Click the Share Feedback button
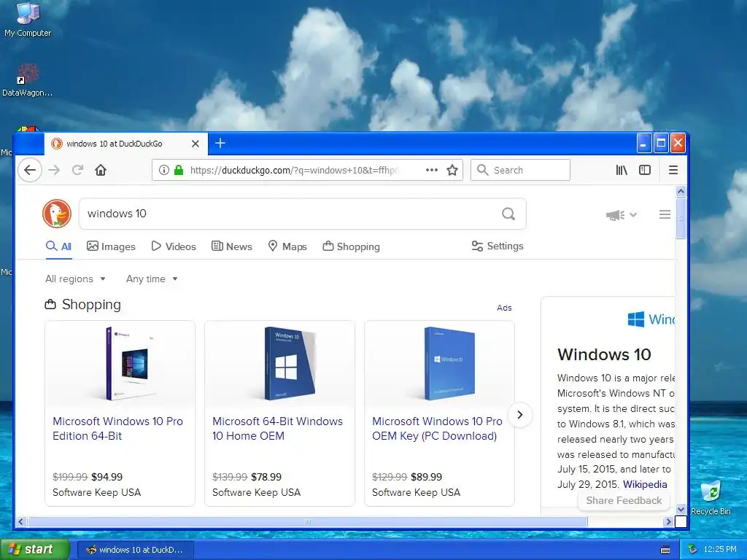 coord(624,500)
